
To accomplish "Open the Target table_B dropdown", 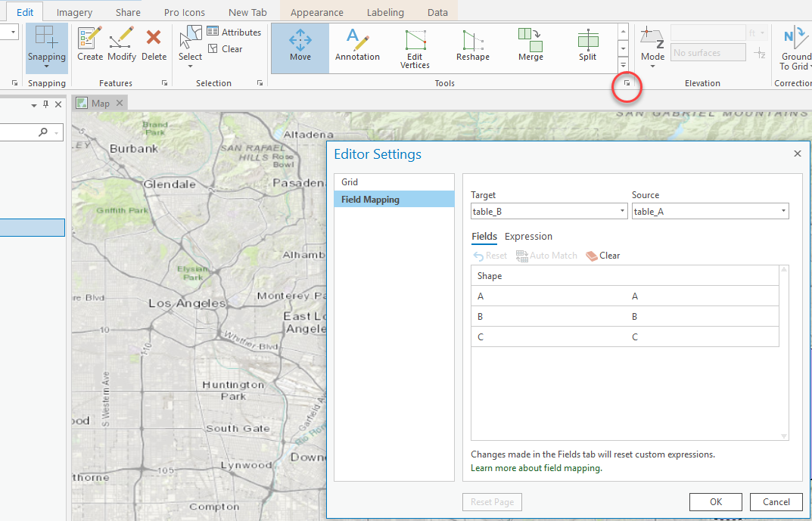I will pos(549,212).
